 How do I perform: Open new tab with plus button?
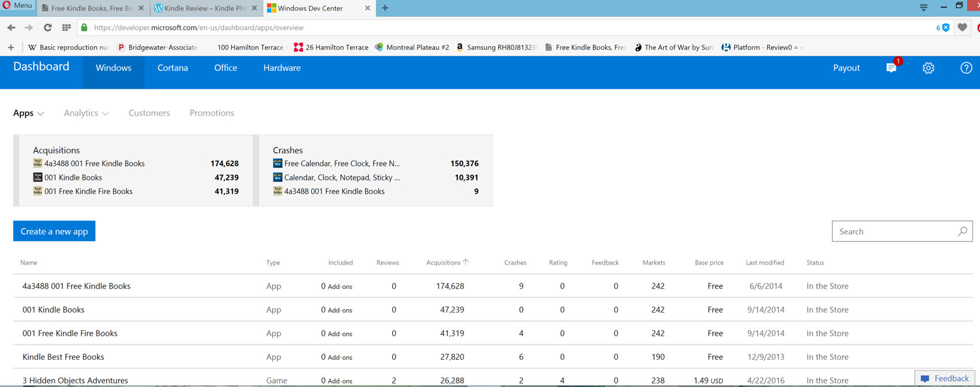(x=385, y=8)
